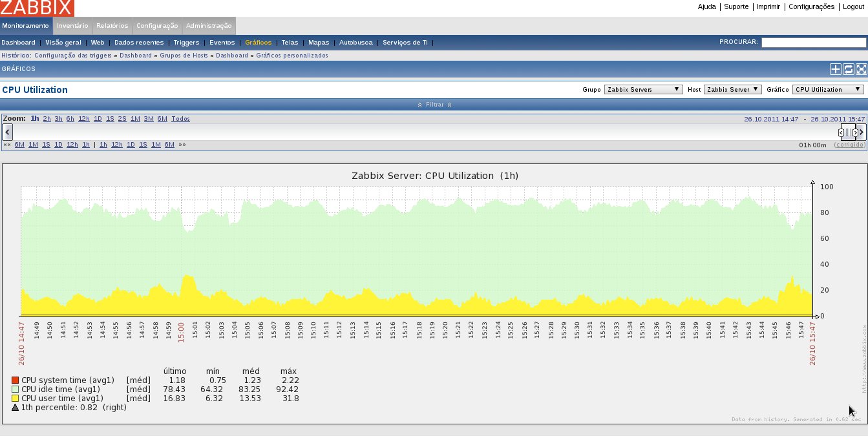Jump to earliest with «« arrows
This screenshot has height=436, width=868.
click(7, 145)
